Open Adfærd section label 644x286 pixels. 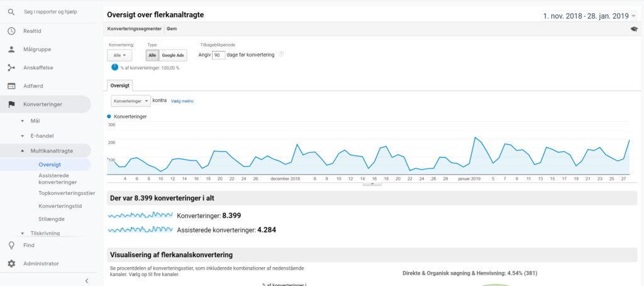pos(33,86)
